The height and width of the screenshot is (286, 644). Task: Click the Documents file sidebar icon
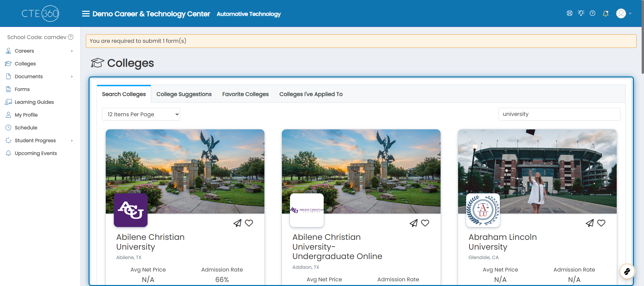(8, 76)
